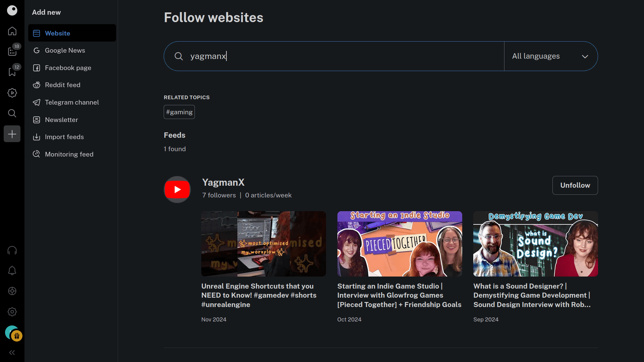Image resolution: width=644 pixels, height=362 pixels.
Task: Open the Starting an Indie Studio thumbnail
Action: coord(399,244)
